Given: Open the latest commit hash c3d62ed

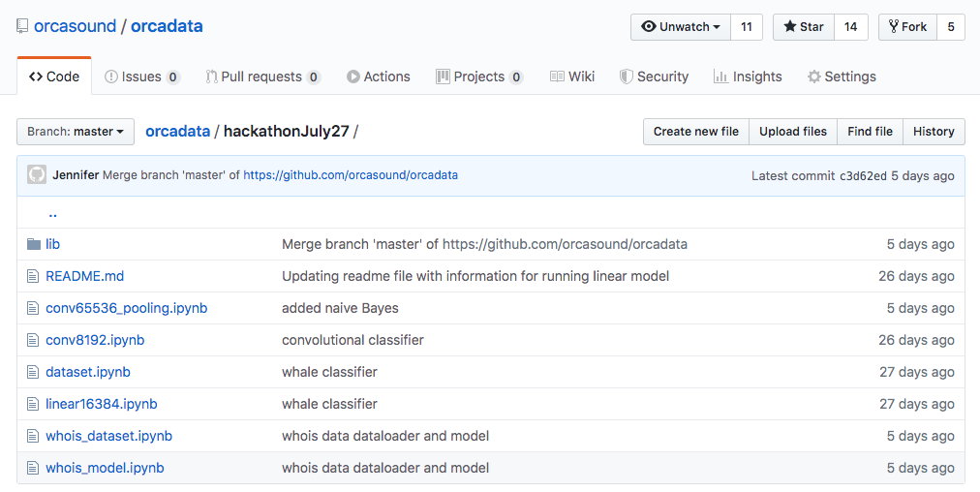Looking at the screenshot, I should click(863, 175).
